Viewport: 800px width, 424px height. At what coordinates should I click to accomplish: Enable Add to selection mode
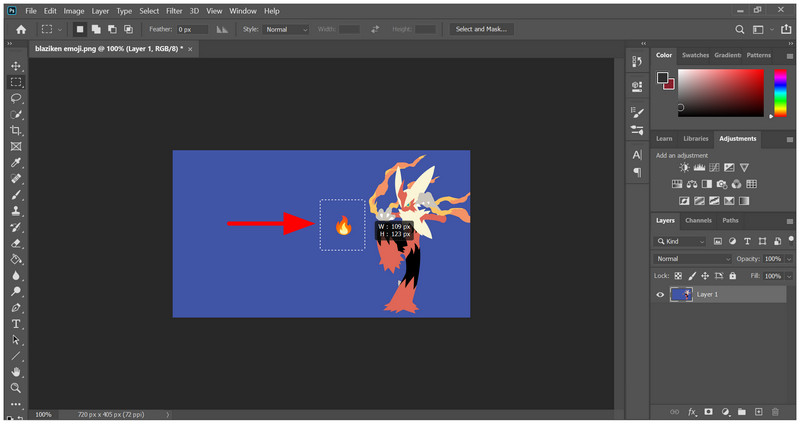tap(96, 30)
